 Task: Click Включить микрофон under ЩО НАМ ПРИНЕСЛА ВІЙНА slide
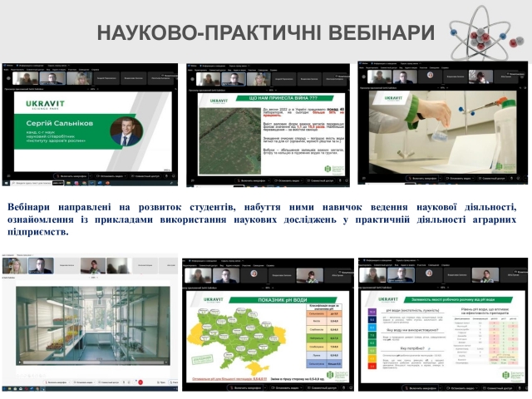point(251,180)
